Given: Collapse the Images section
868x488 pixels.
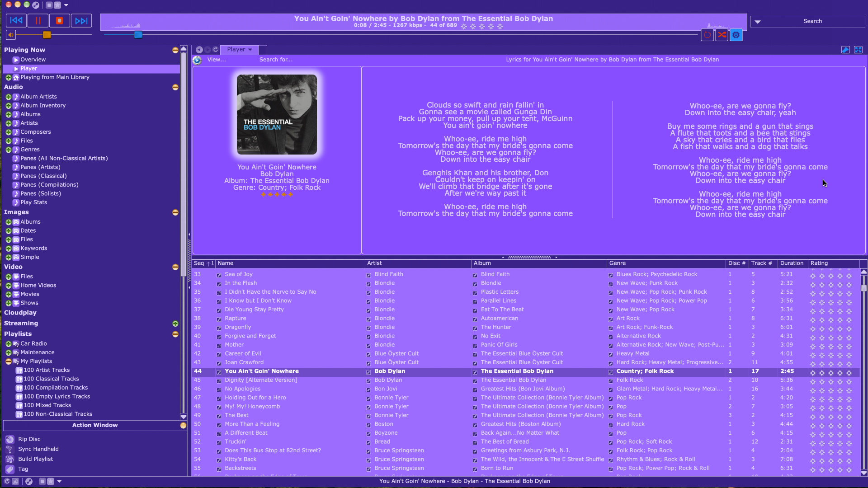Looking at the screenshot, I should [175, 213].
